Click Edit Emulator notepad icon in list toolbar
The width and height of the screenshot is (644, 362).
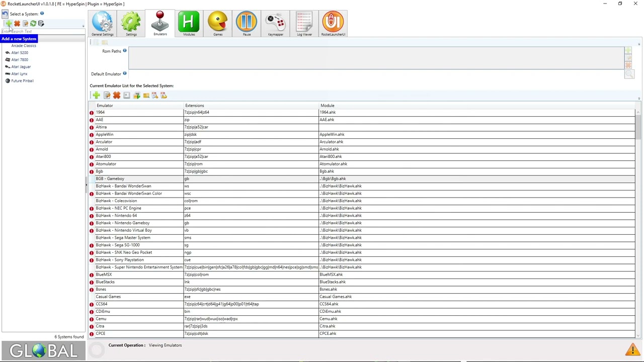pyautogui.click(x=107, y=96)
